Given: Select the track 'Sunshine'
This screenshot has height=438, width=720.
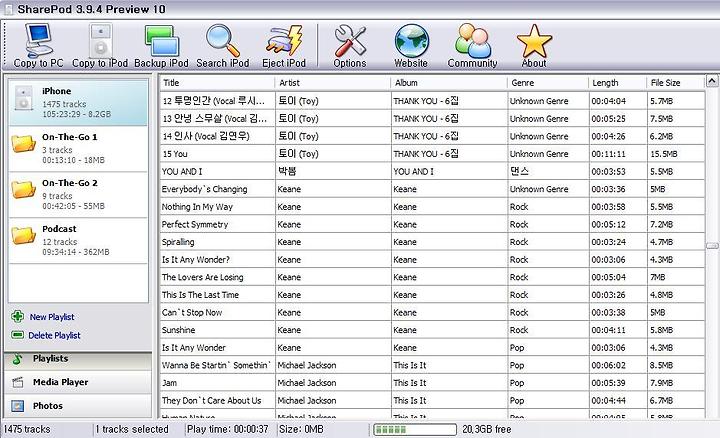Looking at the screenshot, I should 433,330.
